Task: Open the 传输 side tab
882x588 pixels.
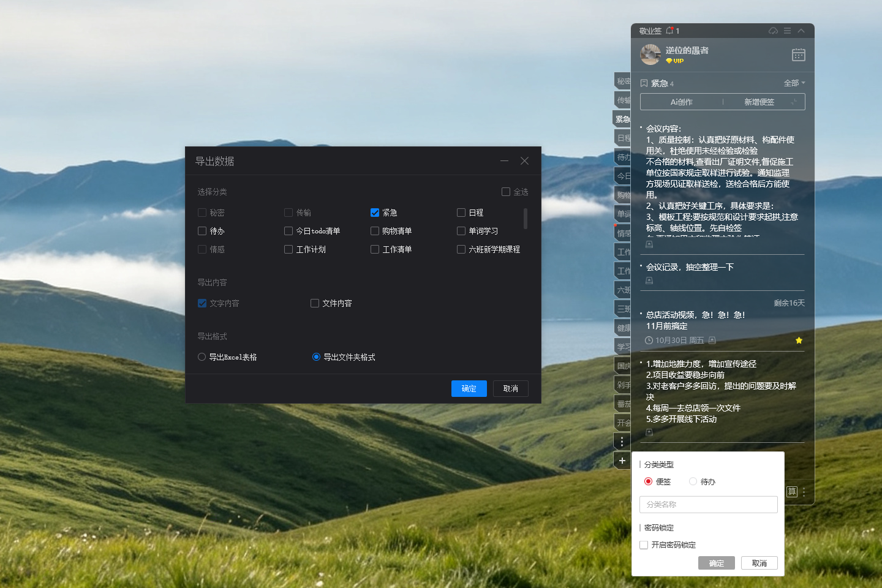Action: [x=623, y=100]
